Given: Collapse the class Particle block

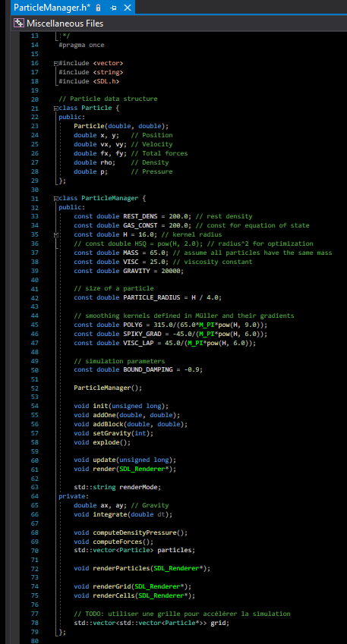Looking at the screenshot, I should (x=55, y=108).
